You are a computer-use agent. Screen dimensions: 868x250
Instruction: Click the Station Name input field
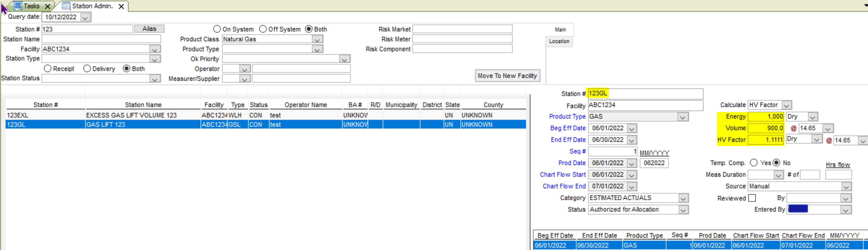101,39
